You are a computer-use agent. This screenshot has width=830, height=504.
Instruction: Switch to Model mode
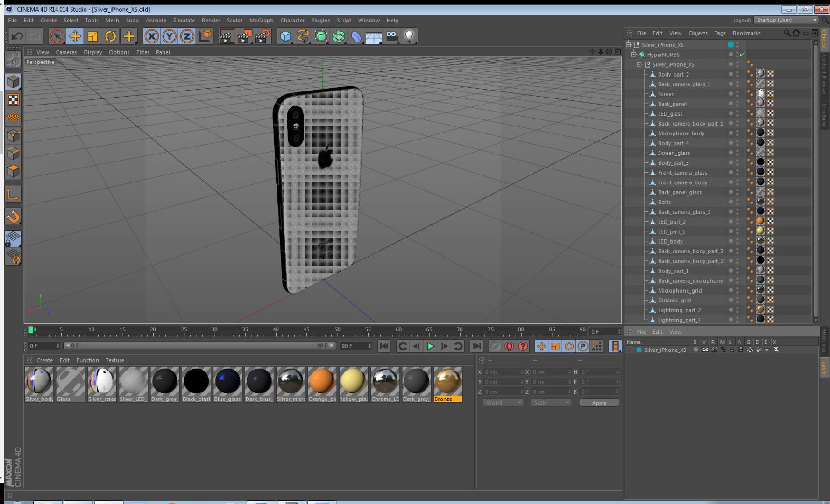[x=13, y=82]
